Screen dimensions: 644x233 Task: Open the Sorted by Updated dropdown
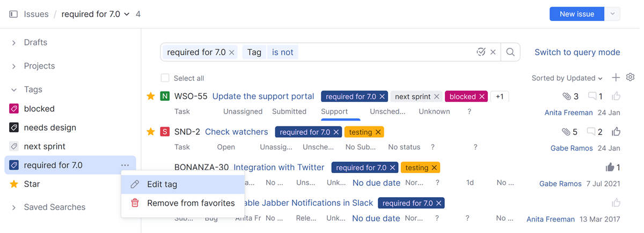(x=567, y=78)
